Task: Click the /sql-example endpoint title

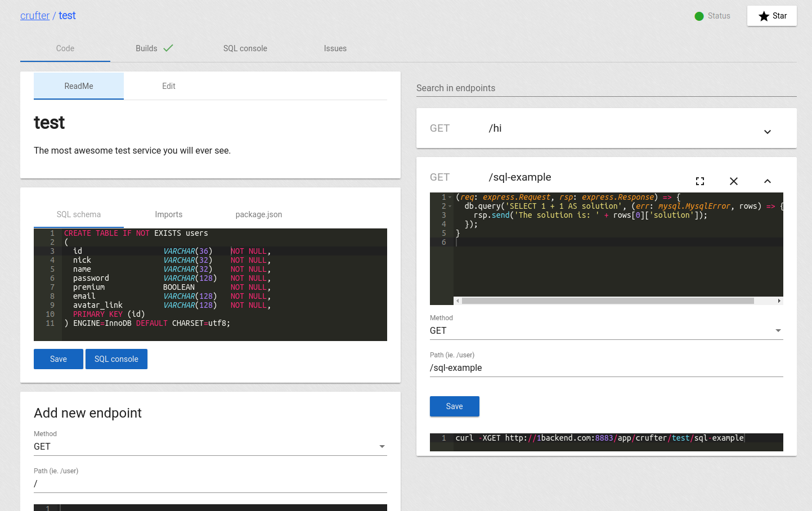Action: (520, 177)
